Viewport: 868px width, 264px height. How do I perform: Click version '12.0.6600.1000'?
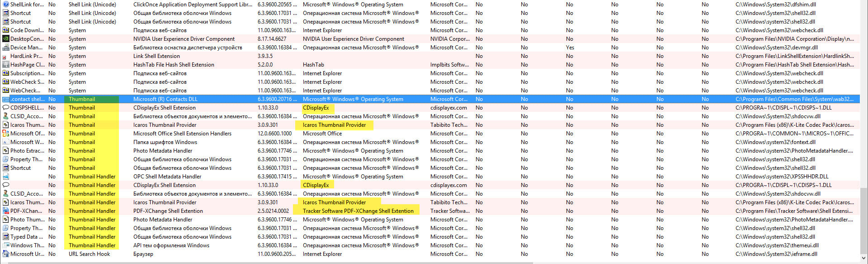click(x=275, y=134)
